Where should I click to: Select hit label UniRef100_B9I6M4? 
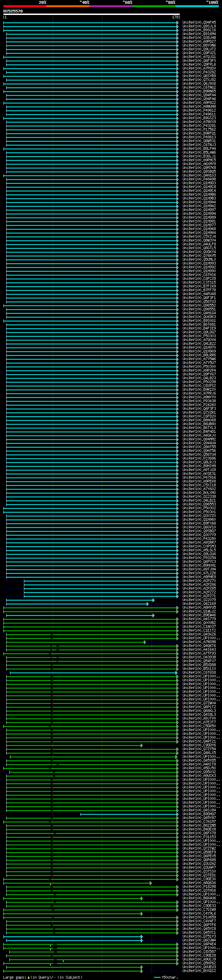tap(199, 34)
